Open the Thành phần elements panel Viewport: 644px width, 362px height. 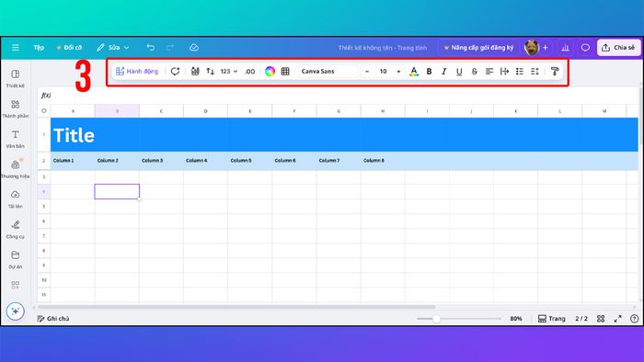[16, 108]
